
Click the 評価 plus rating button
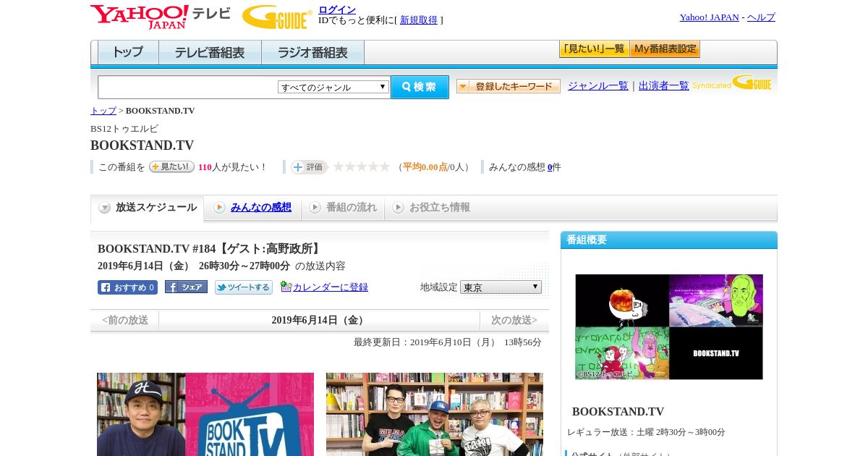click(310, 167)
